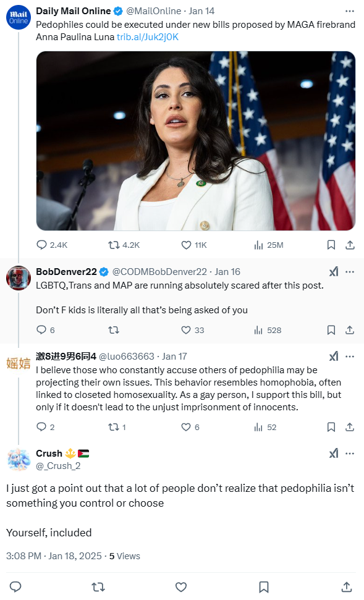Like the Daily Mail Online post
This screenshot has width=364, height=600.
(194, 245)
